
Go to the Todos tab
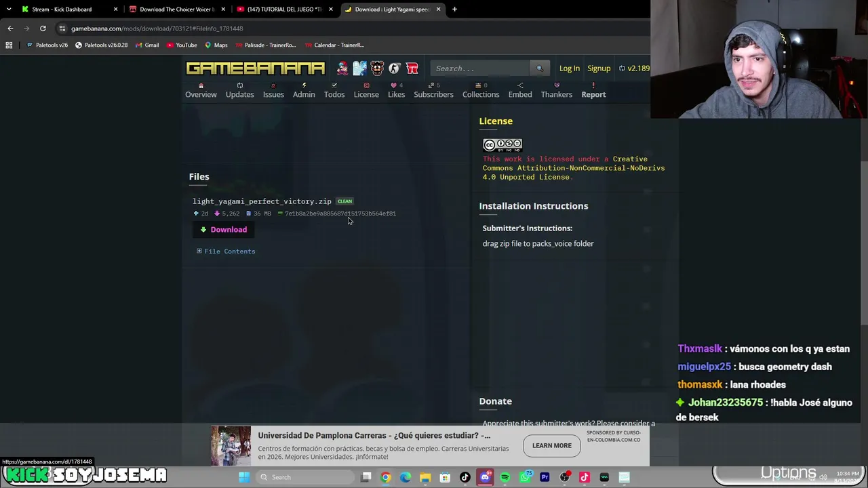pyautogui.click(x=334, y=90)
